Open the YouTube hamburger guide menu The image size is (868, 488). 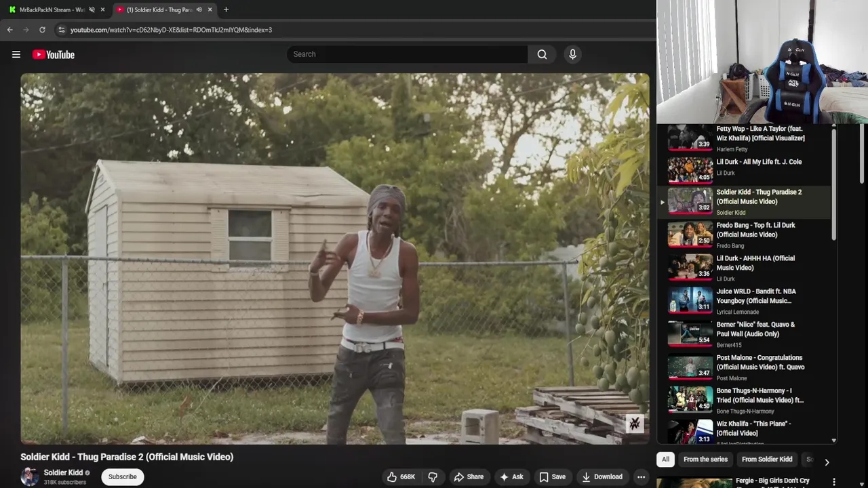click(16, 54)
